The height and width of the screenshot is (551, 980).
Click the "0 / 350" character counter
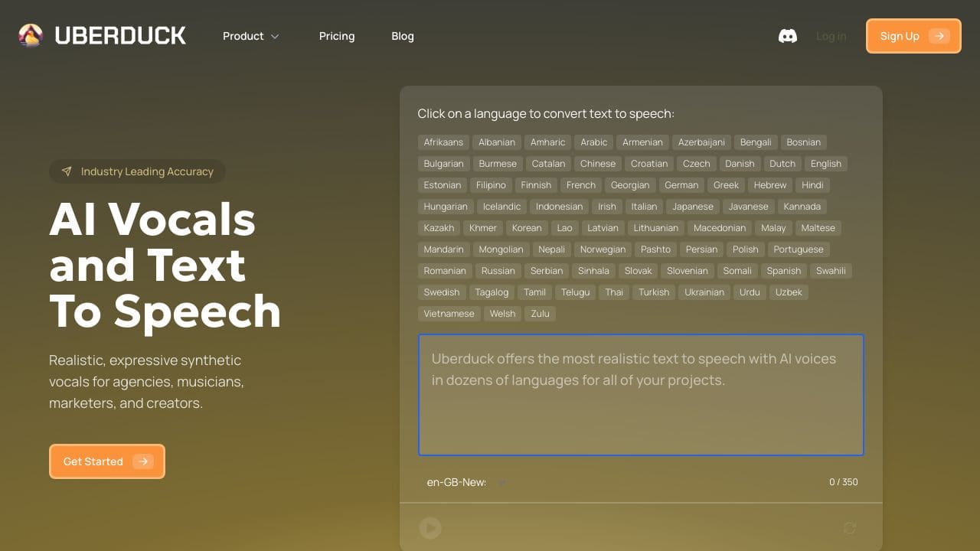844,482
